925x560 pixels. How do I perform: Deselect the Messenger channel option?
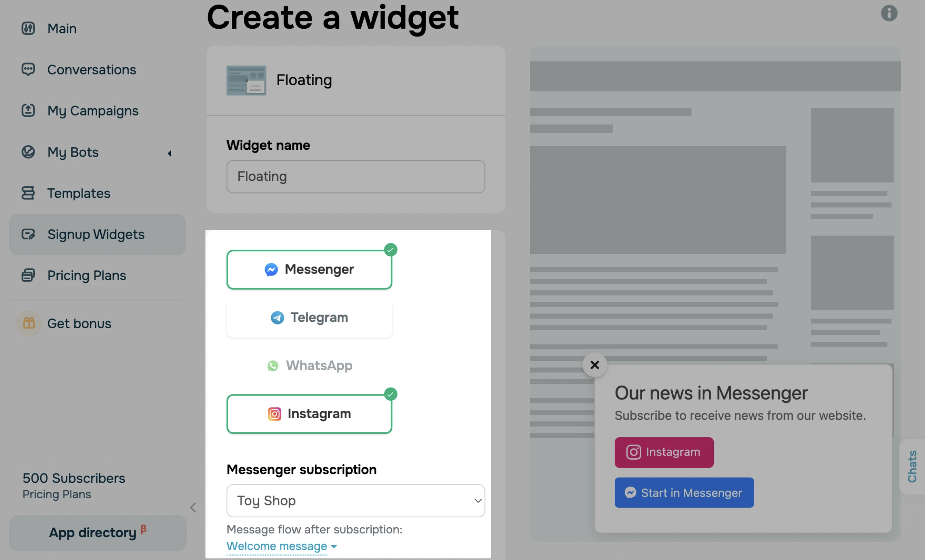point(309,269)
